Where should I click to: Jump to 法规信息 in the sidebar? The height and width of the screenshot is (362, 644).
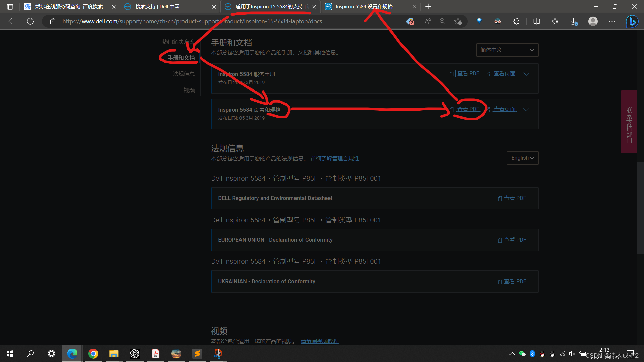(x=184, y=74)
